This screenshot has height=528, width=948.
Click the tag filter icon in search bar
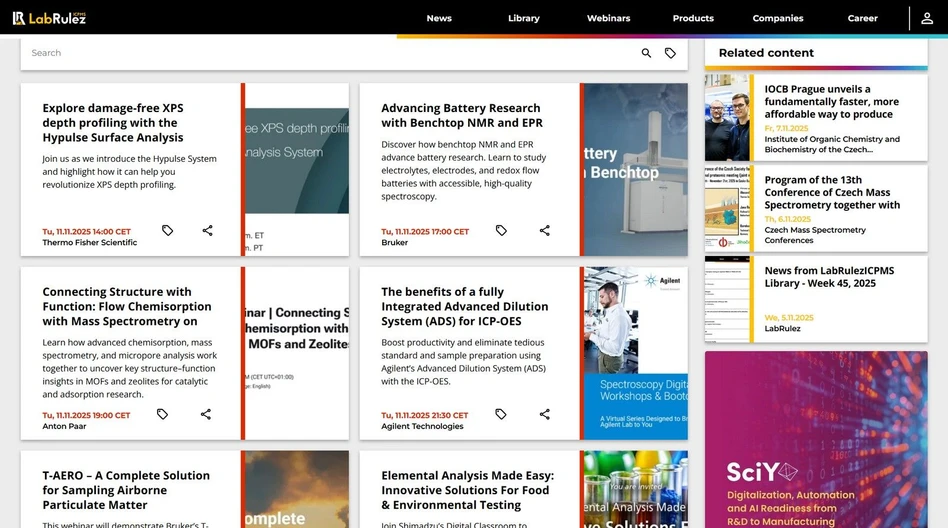[670, 53]
